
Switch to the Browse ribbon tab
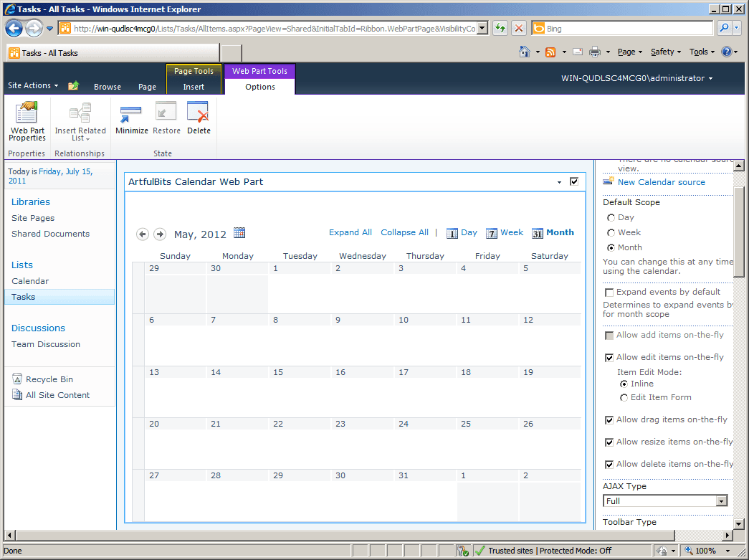click(108, 87)
